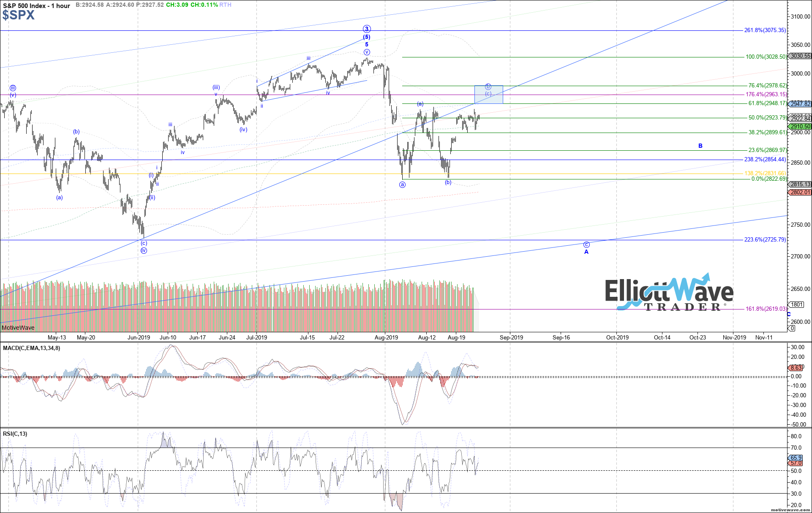Select the RSI(C,13) indicator title
The image size is (812, 513).
[x=15, y=434]
